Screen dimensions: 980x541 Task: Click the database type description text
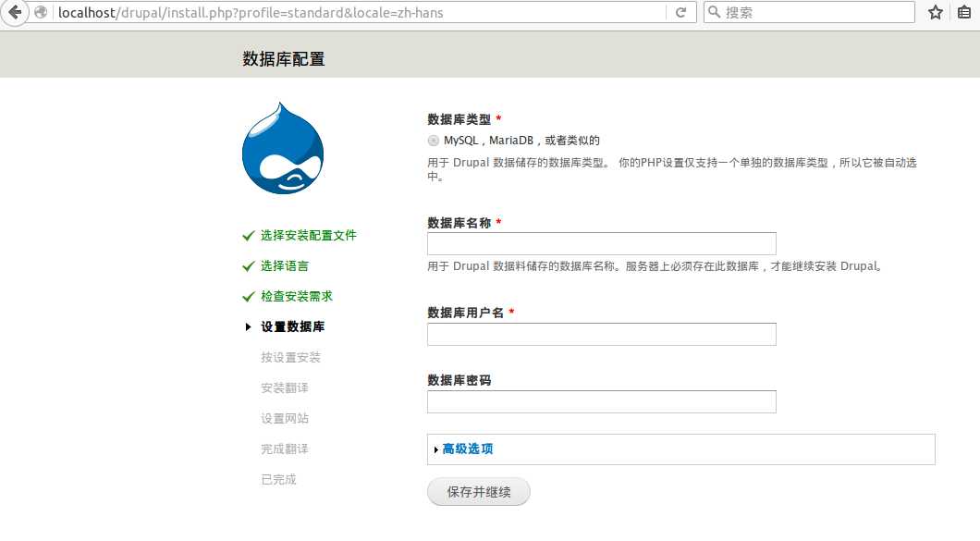click(x=672, y=169)
